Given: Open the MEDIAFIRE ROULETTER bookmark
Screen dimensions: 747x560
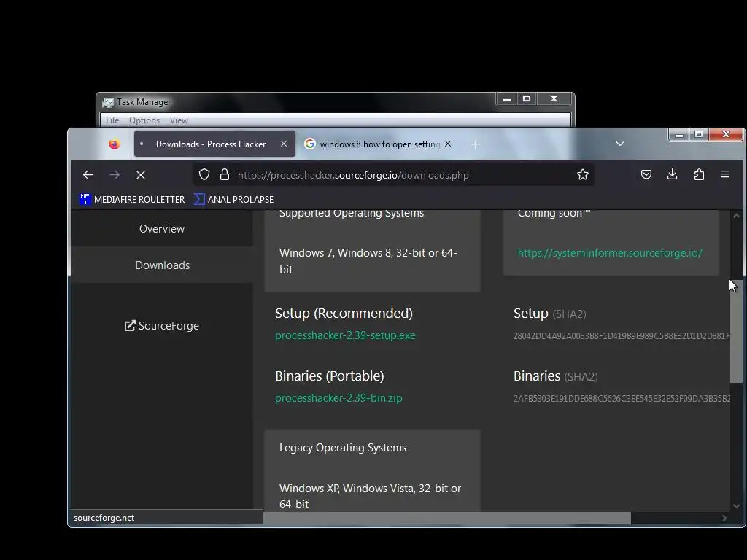Looking at the screenshot, I should (x=132, y=200).
